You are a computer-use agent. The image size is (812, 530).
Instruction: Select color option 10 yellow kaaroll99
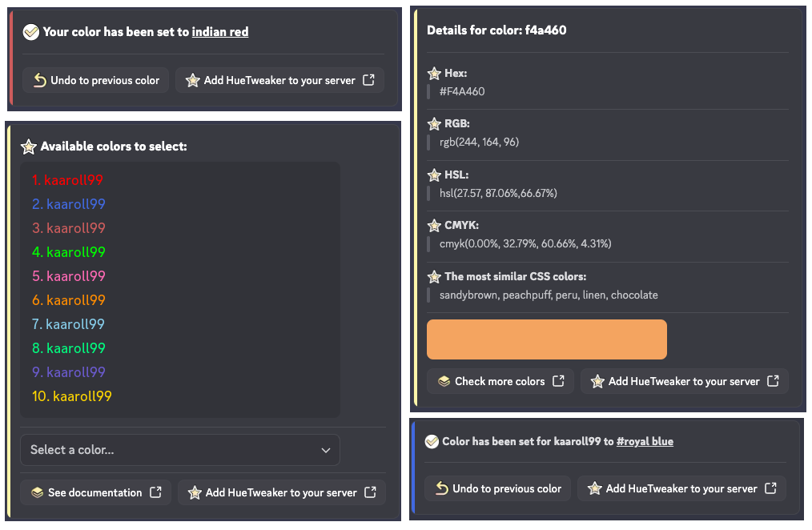tap(72, 396)
